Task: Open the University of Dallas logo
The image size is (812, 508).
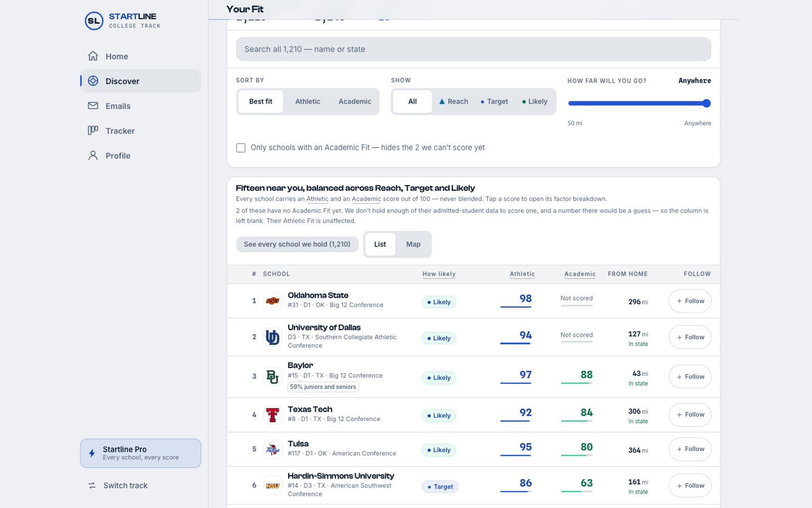Action: 273,337
